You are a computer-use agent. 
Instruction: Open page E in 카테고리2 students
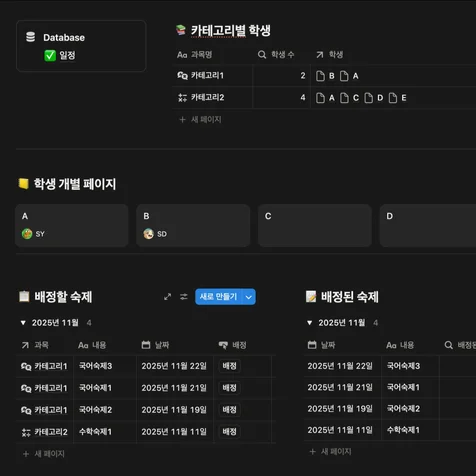[x=398, y=98]
